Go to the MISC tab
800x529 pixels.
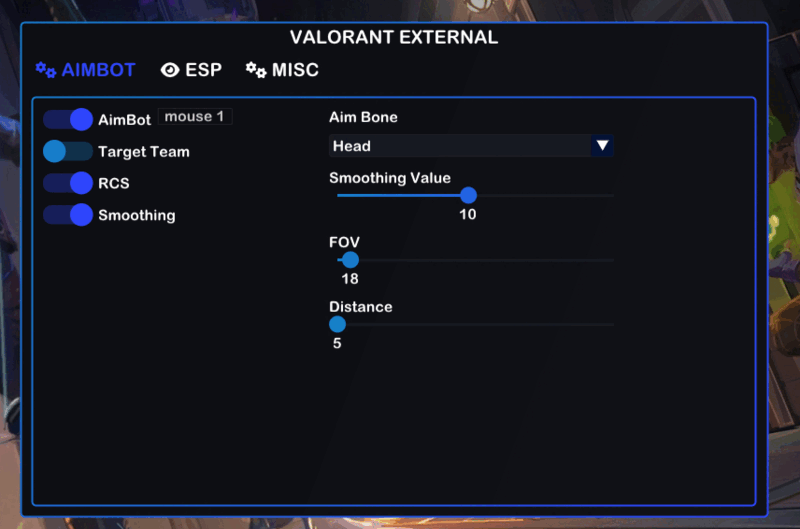click(295, 70)
